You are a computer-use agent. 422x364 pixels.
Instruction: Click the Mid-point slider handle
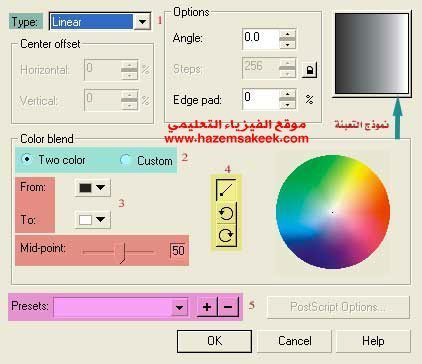click(123, 252)
